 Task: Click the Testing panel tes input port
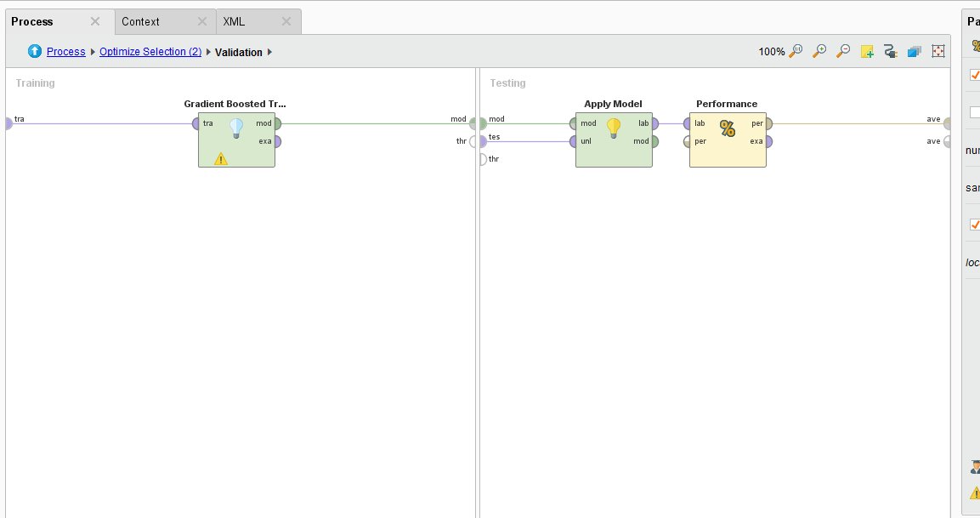(x=483, y=141)
